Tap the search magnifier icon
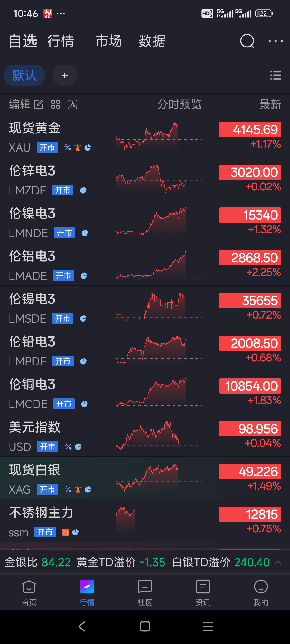290x644 pixels. pyautogui.click(x=247, y=41)
